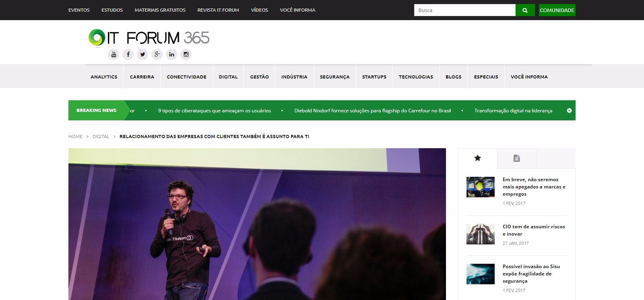Open VÍDEOS in the top bar
Viewport: 644px width, 300px height.
260,10
